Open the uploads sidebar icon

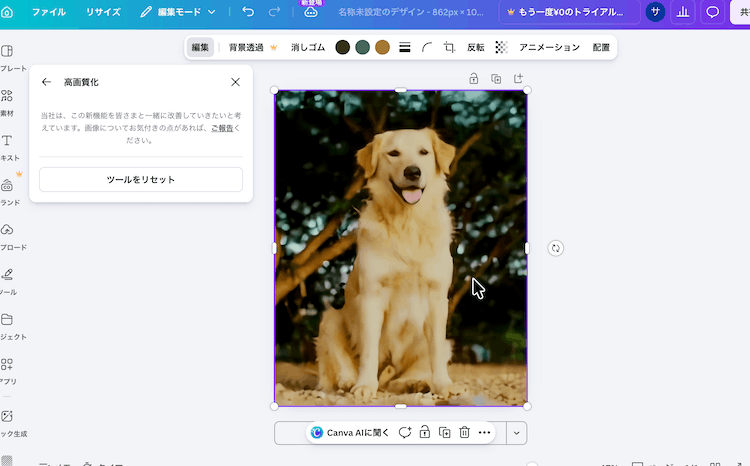coord(7,230)
